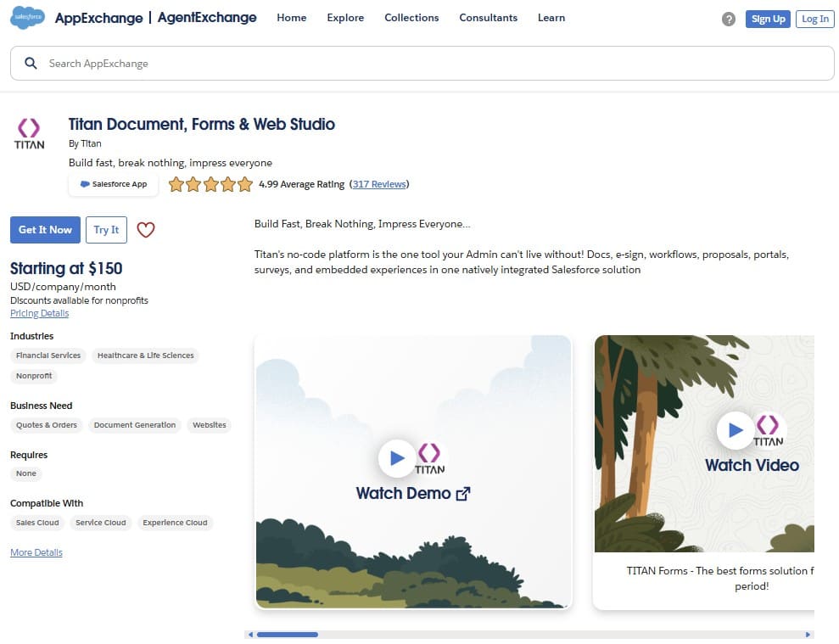Click the external link icon after Watch Demo
839x644 pixels.
click(463, 494)
